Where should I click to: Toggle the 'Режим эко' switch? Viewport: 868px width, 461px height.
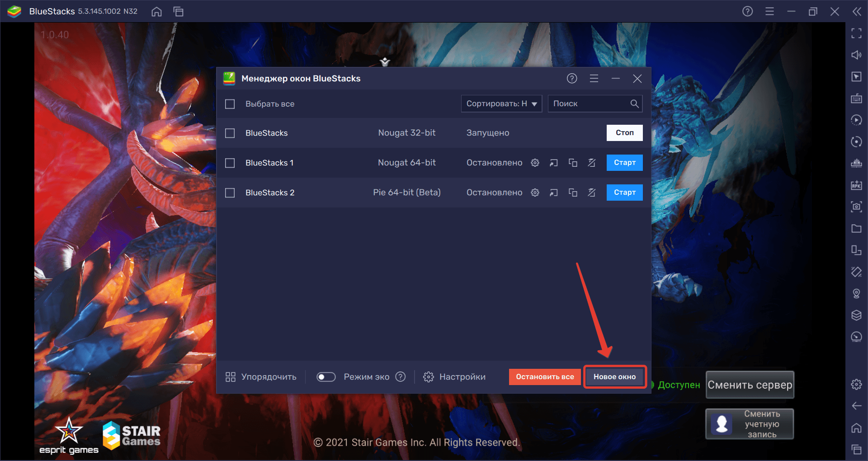(326, 377)
